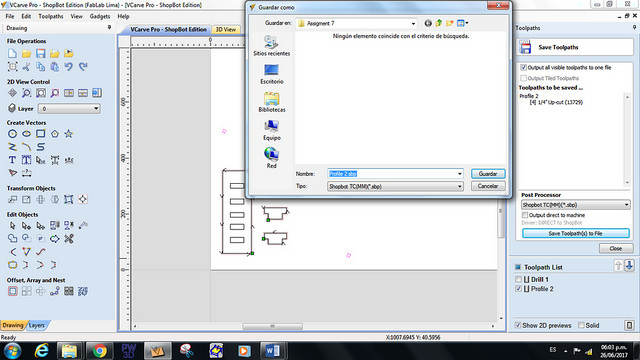Switch to the 3D View tab
640x360 pixels.
coord(226,29)
